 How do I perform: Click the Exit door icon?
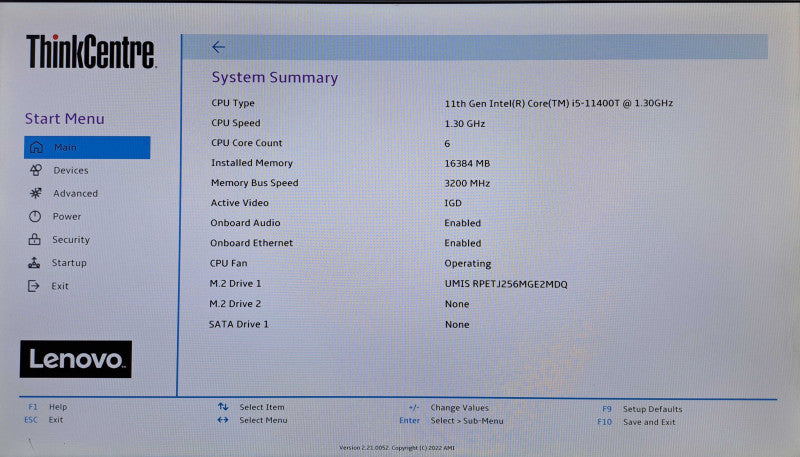pos(34,286)
